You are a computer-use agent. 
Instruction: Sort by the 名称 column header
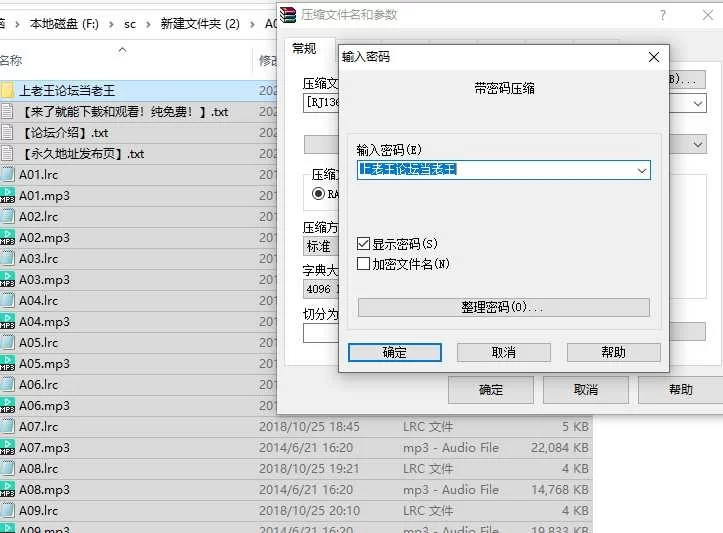point(11,60)
